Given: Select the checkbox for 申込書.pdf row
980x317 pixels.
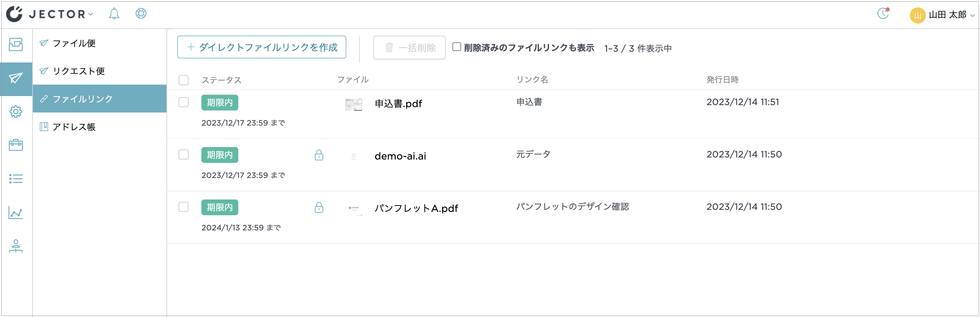Looking at the screenshot, I should pyautogui.click(x=184, y=102).
